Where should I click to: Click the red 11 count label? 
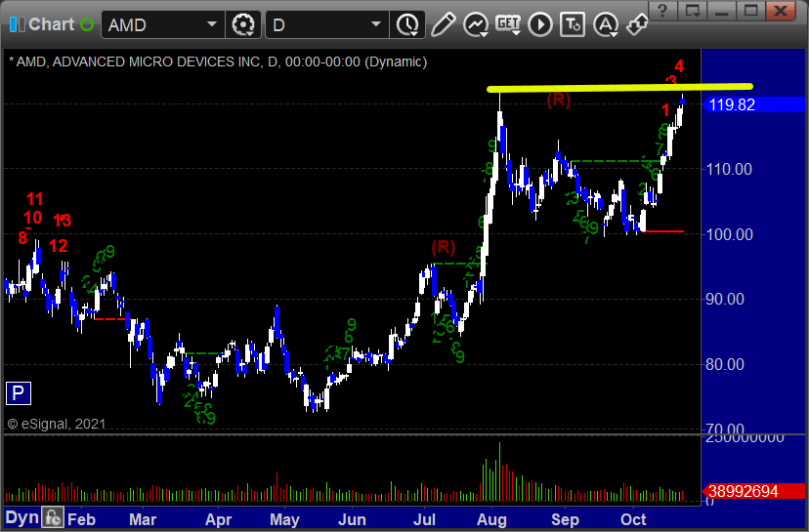(34, 199)
